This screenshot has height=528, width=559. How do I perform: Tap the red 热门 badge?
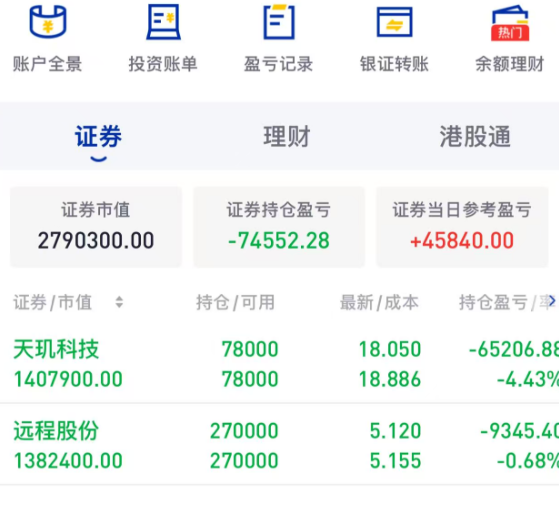(510, 33)
